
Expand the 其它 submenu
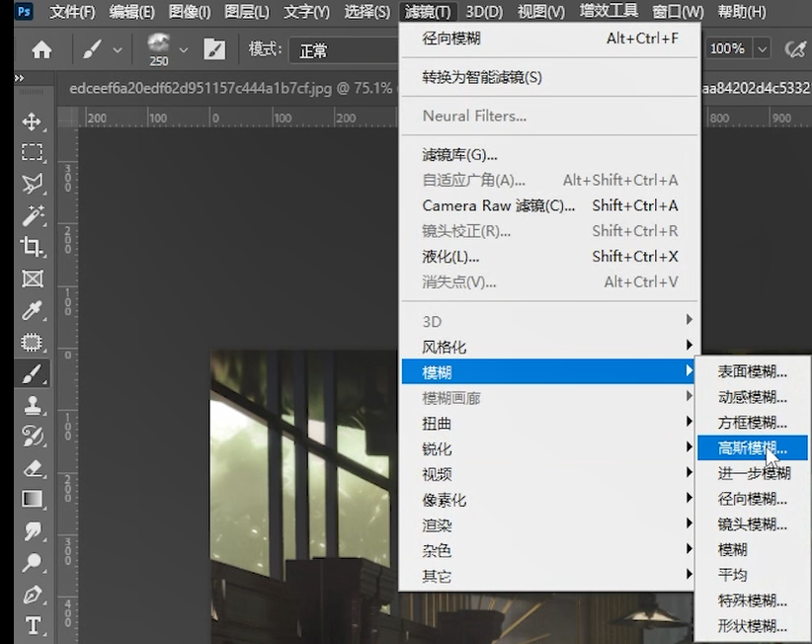(548, 576)
